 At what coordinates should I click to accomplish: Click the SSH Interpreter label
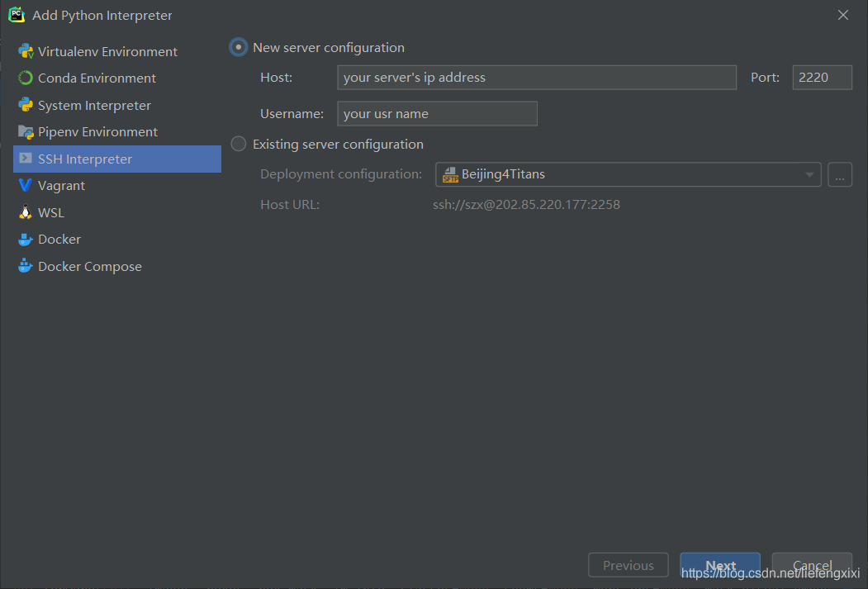point(85,159)
